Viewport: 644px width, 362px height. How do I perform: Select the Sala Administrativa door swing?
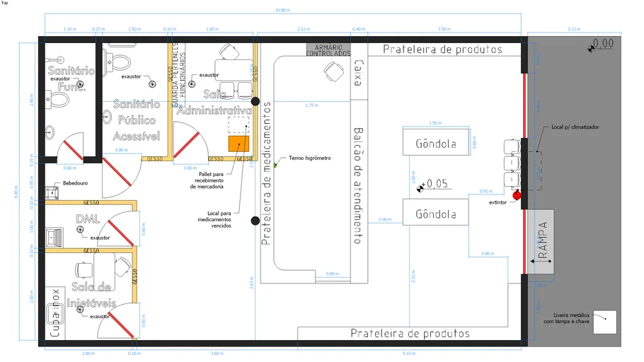point(191,139)
